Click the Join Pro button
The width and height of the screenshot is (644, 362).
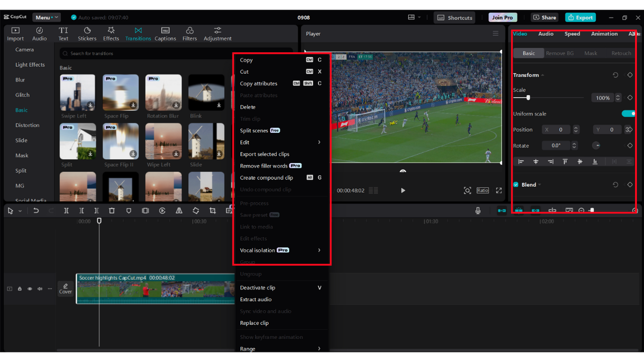tap(503, 17)
